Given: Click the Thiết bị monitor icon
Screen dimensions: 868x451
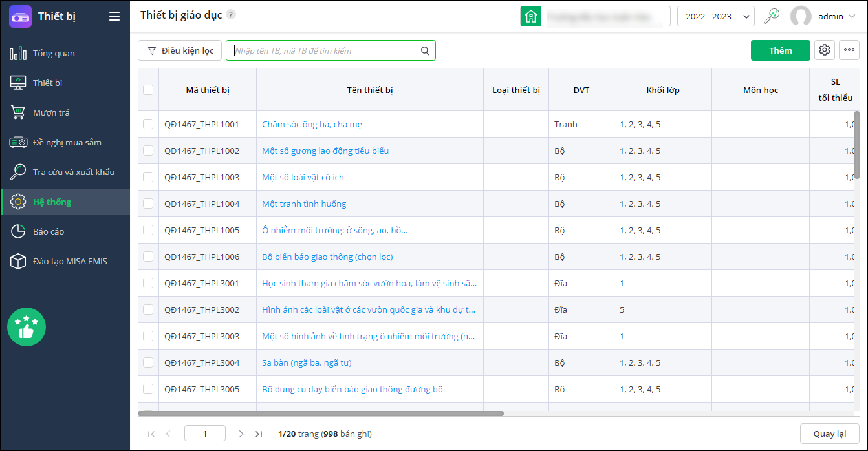Looking at the screenshot, I should [x=18, y=83].
